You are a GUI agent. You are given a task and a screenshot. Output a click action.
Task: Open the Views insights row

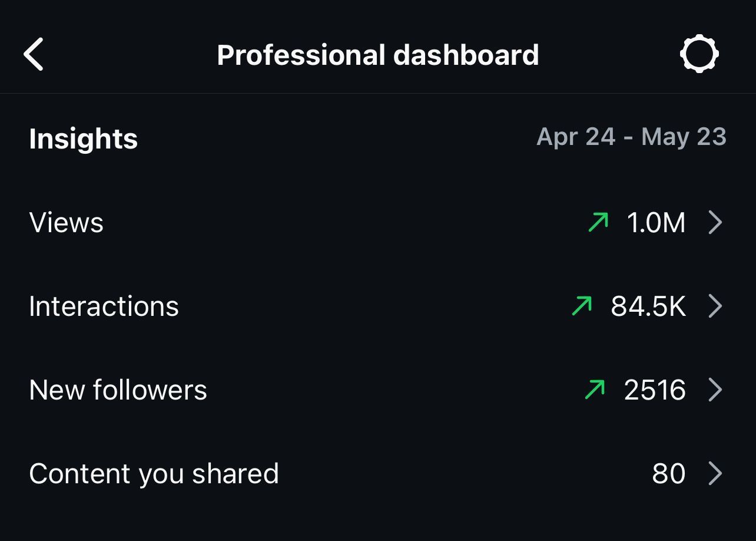pos(67,223)
